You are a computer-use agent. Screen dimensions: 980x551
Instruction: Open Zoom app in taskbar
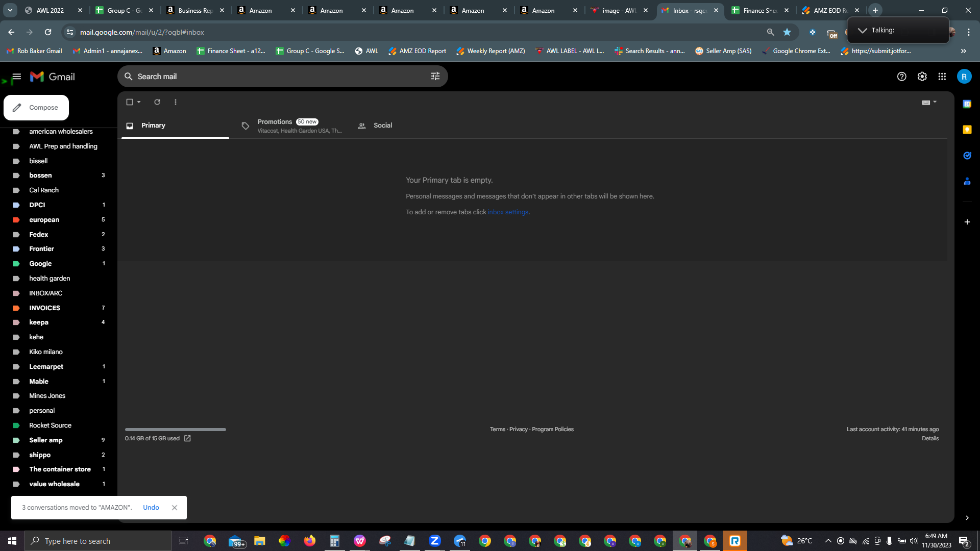pyautogui.click(x=435, y=541)
